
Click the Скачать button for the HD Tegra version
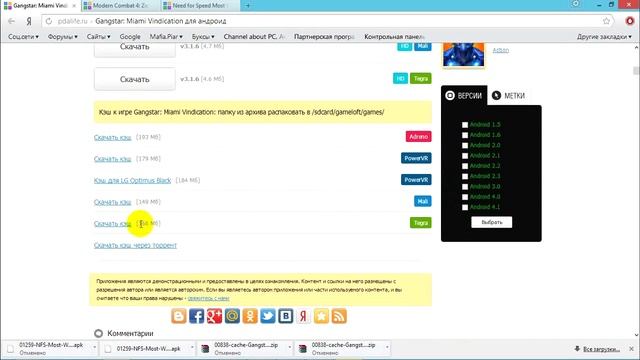point(135,79)
